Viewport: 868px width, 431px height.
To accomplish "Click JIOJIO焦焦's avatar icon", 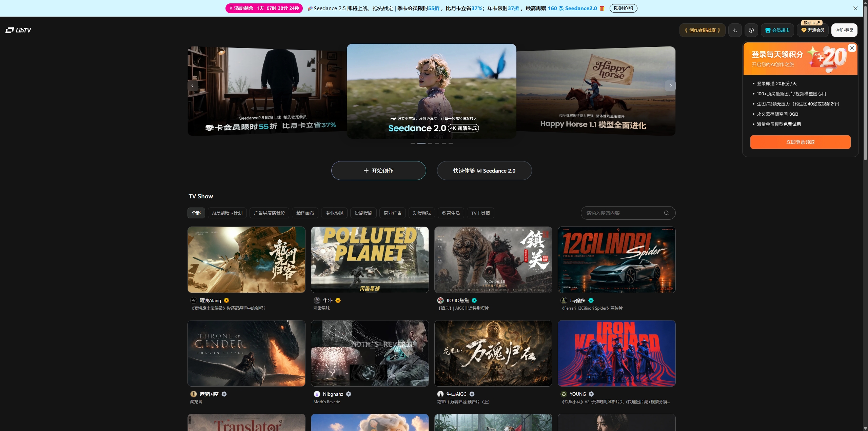I will tap(440, 300).
